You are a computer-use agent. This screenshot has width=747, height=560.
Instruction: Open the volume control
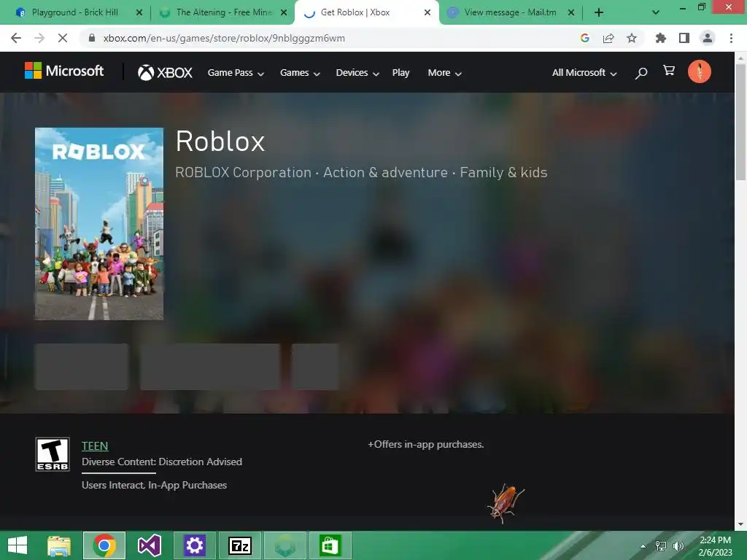678,546
